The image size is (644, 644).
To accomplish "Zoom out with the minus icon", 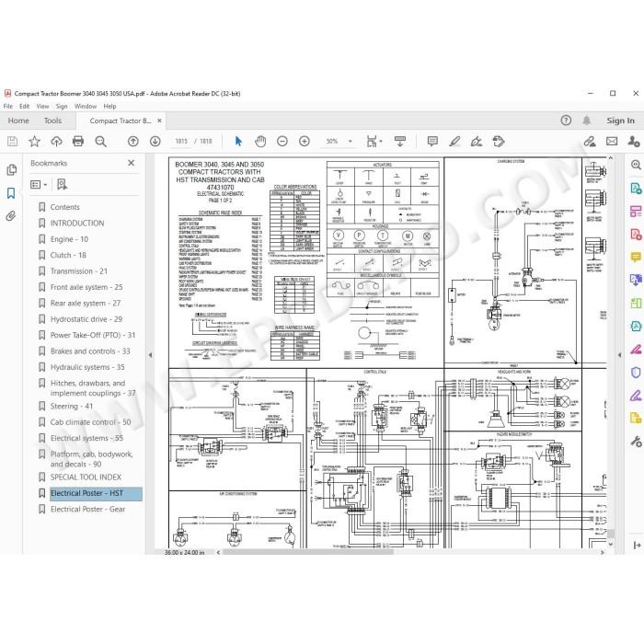I will [282, 142].
